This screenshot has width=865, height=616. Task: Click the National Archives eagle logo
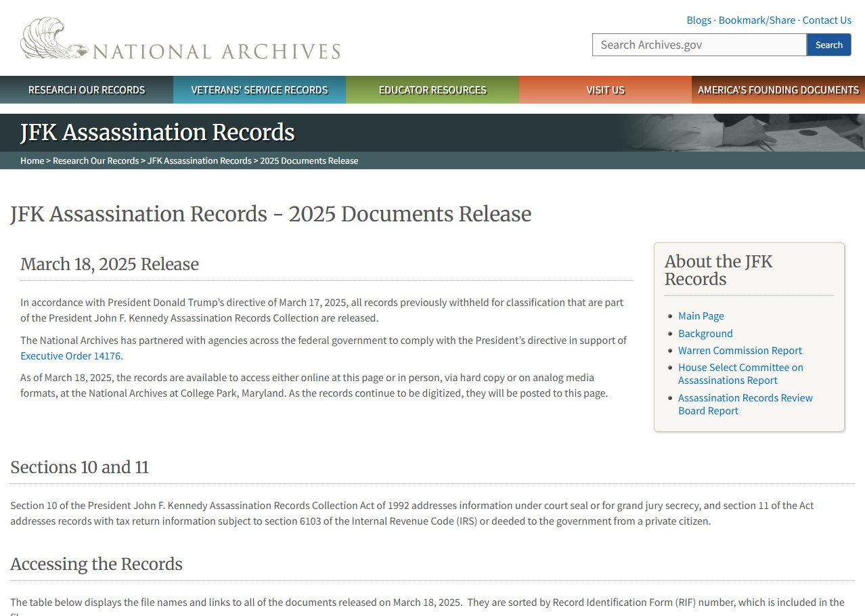coord(54,39)
